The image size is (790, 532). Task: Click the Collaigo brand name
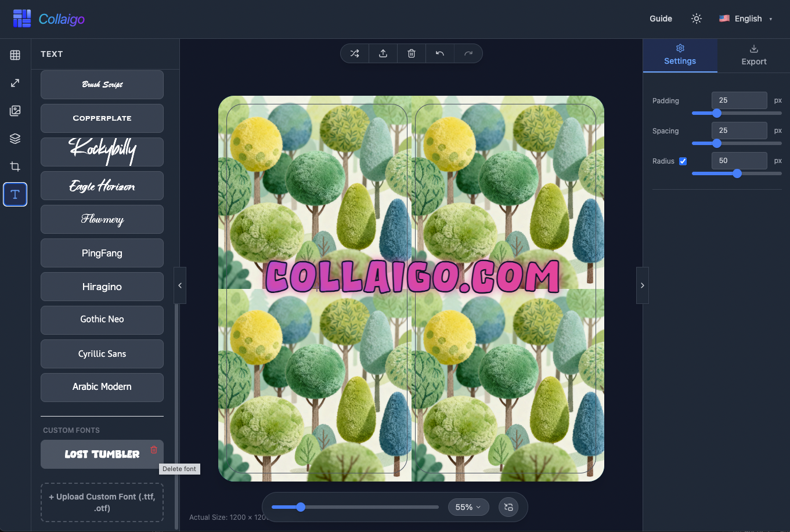tap(62, 19)
